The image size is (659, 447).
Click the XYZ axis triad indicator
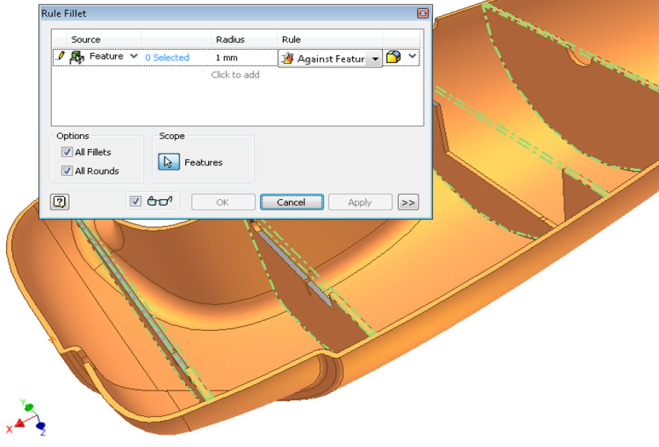(26, 417)
